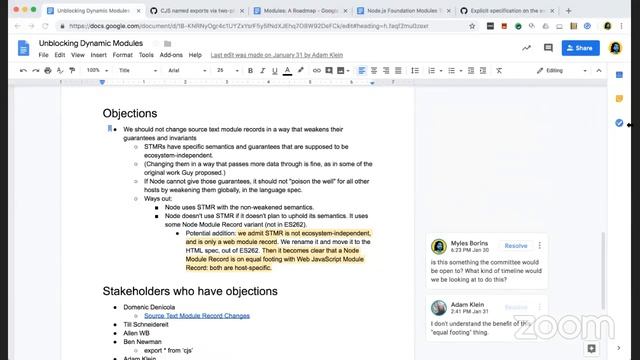Open Calendar in the side panel
The width and height of the screenshot is (640, 360).
[619, 75]
